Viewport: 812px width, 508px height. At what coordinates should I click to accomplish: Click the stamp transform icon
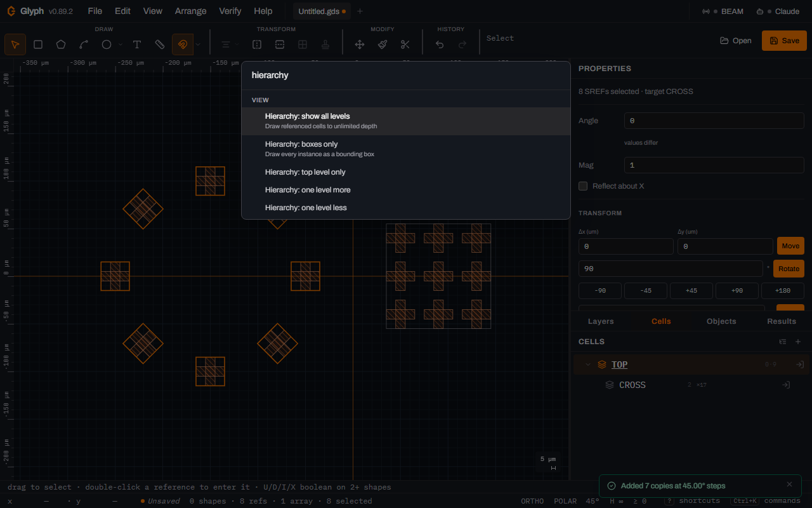point(325,44)
